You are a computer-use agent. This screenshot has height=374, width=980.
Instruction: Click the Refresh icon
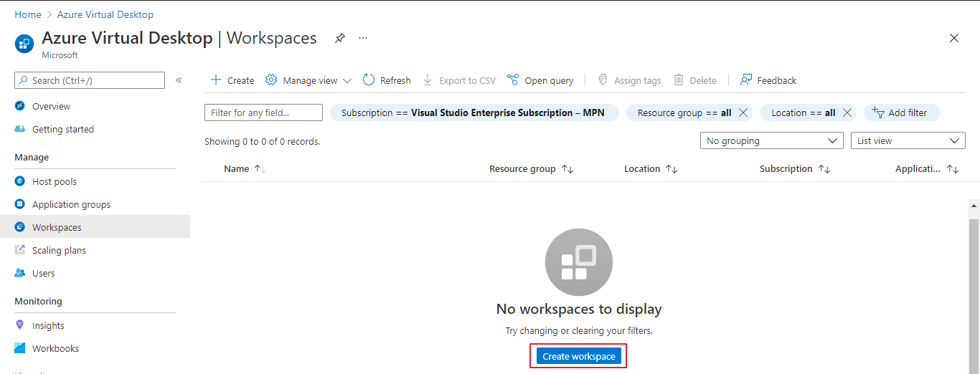[369, 80]
